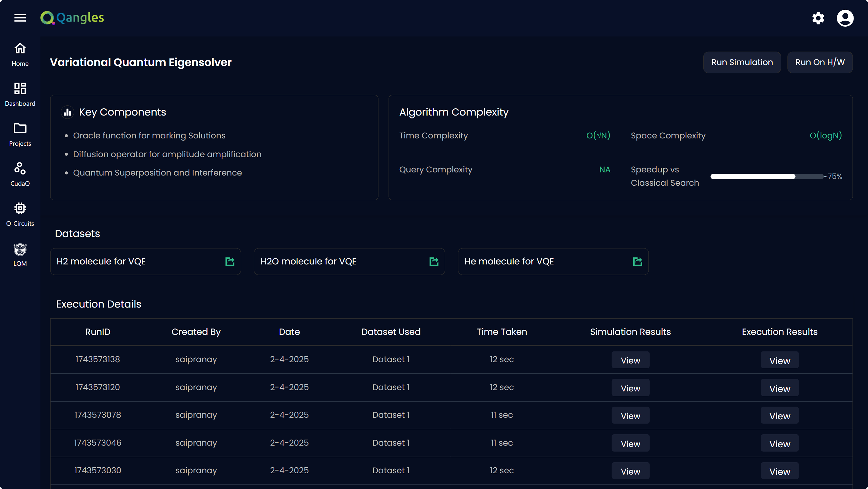Click the Speedup vs Classical Search bar
This screenshot has width=868, height=489.
click(767, 176)
